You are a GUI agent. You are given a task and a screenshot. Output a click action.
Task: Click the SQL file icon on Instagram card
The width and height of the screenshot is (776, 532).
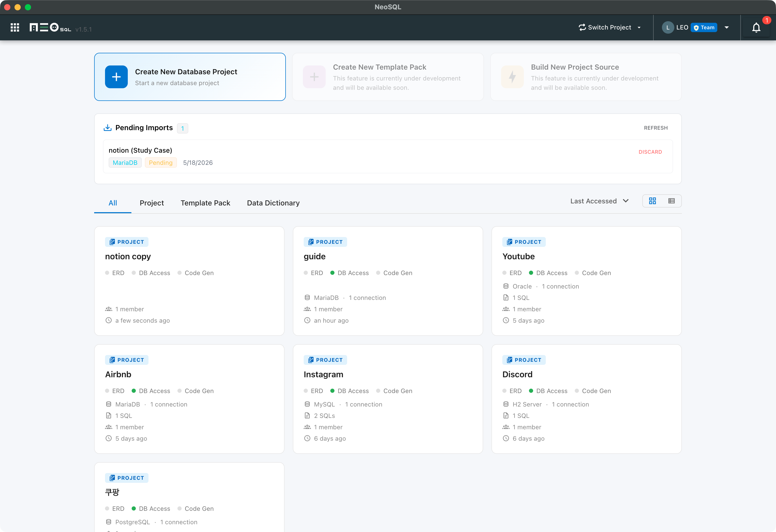point(307,416)
